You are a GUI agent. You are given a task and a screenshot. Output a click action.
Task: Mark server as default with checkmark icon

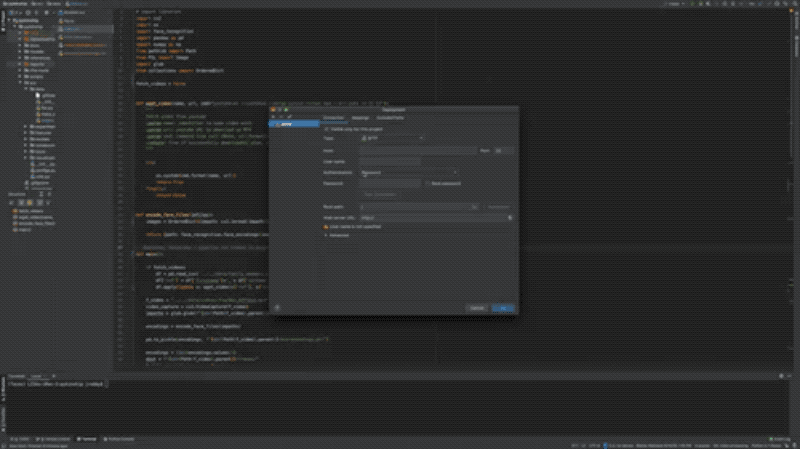[289, 117]
